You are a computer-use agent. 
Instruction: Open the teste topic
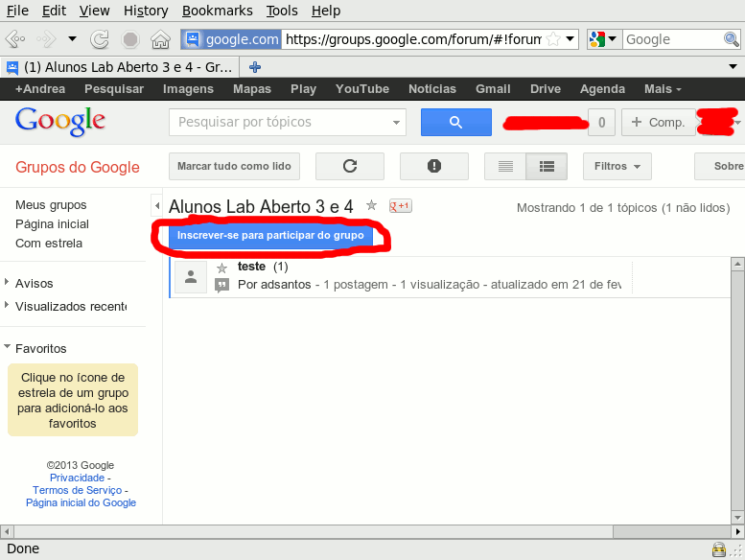click(x=251, y=267)
